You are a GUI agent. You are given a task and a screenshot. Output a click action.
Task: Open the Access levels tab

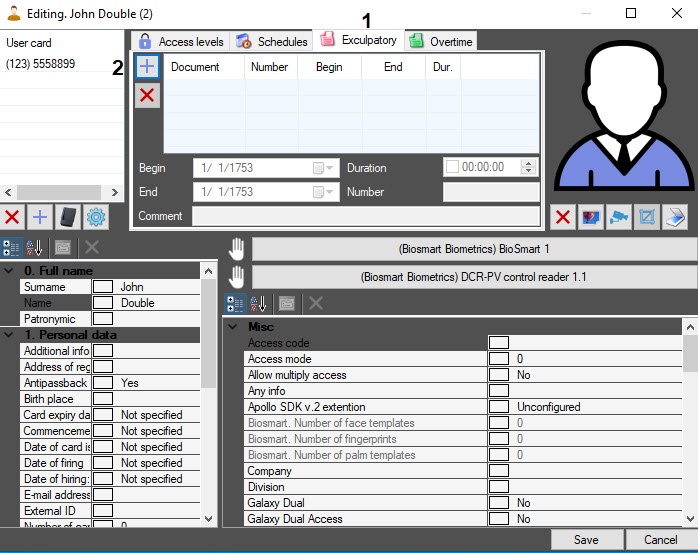[x=181, y=41]
